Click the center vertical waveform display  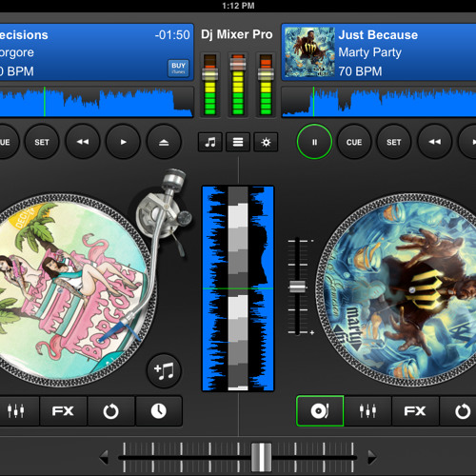[x=238, y=288]
